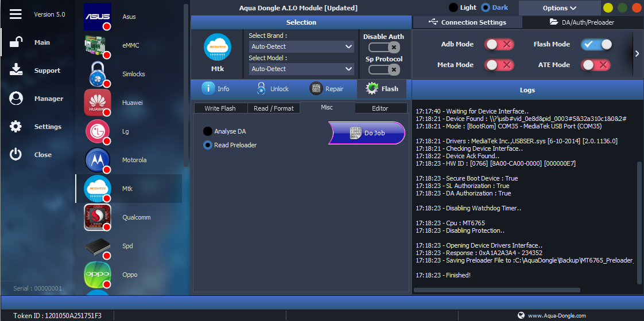
Task: Click the USB icon in Connection Settings
Action: point(432,22)
